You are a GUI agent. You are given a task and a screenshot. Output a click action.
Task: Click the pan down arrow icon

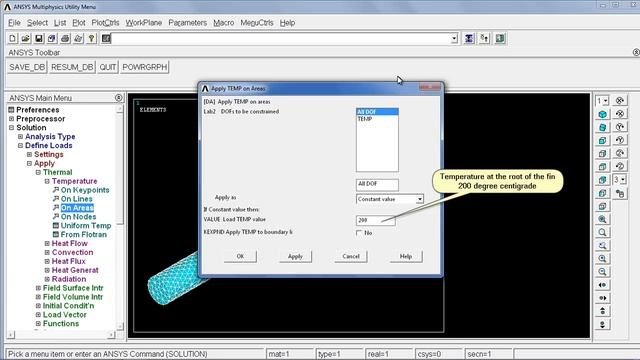click(x=602, y=324)
